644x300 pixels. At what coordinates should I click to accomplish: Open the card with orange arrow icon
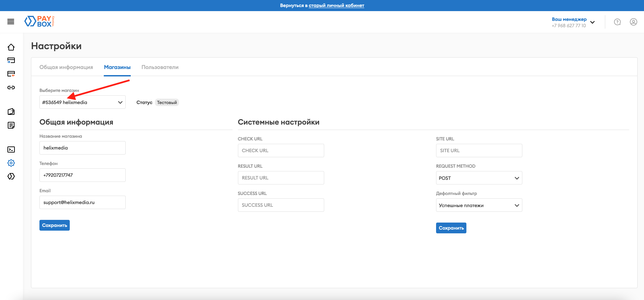[x=11, y=74]
